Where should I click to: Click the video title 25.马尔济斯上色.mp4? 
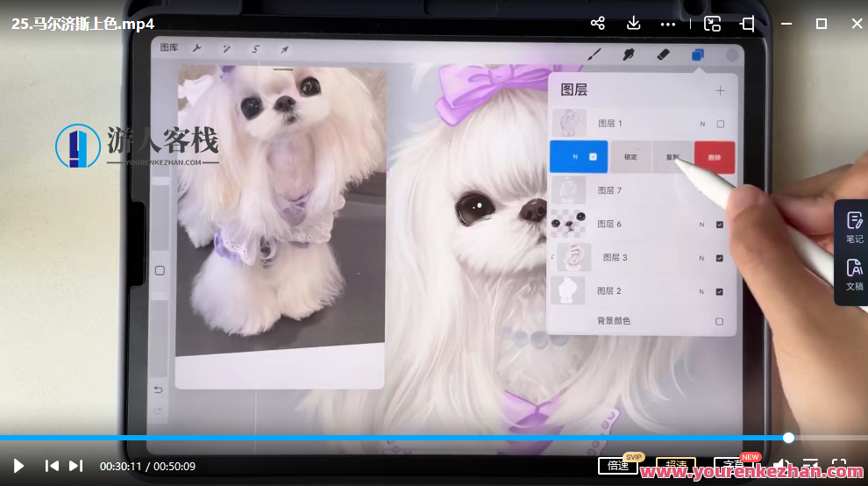coord(83,24)
